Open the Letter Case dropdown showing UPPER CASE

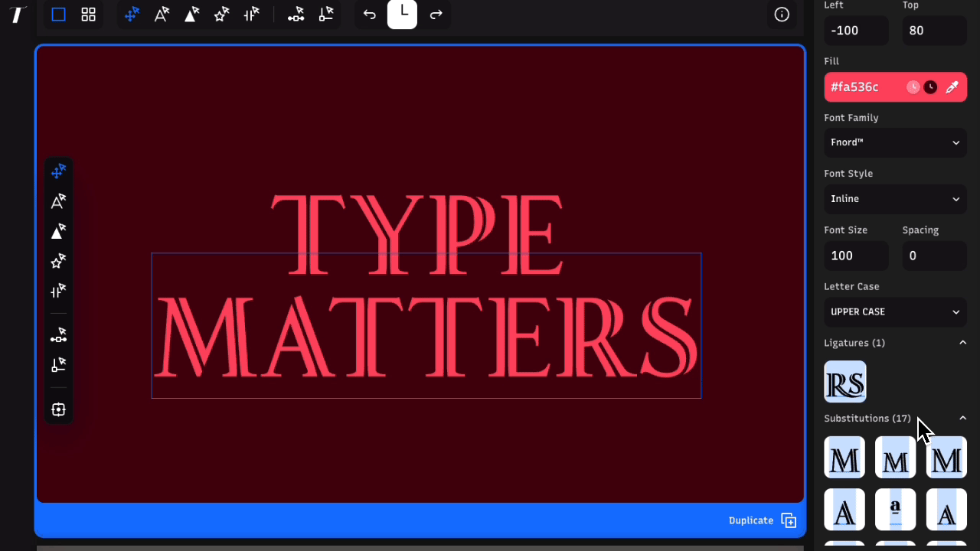[895, 311]
